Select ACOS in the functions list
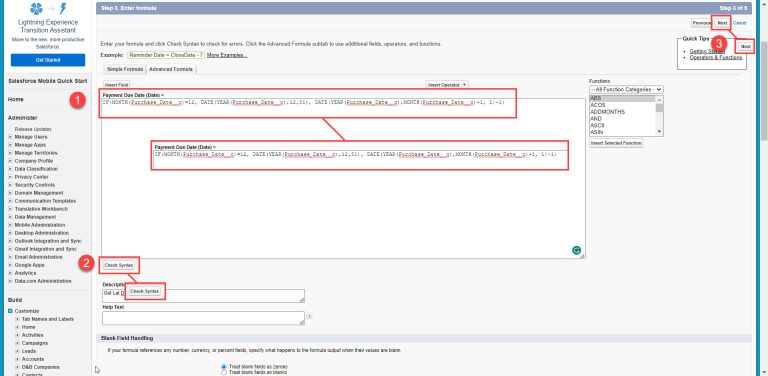The width and height of the screenshot is (768, 376). tap(623, 105)
